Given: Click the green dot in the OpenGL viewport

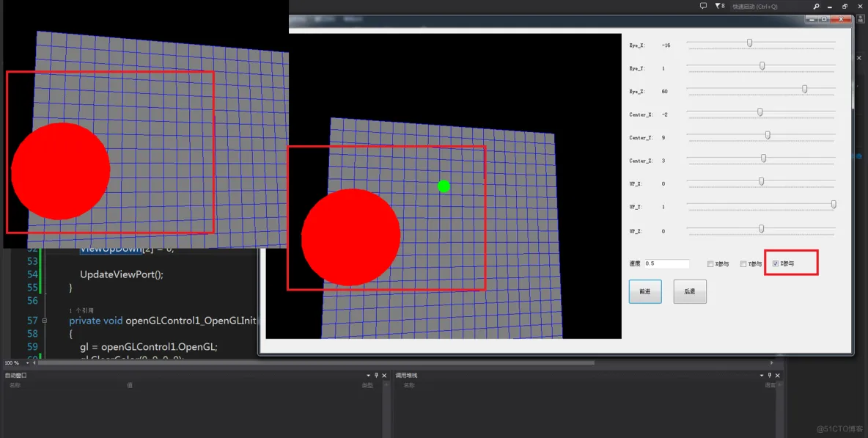Looking at the screenshot, I should click(444, 186).
